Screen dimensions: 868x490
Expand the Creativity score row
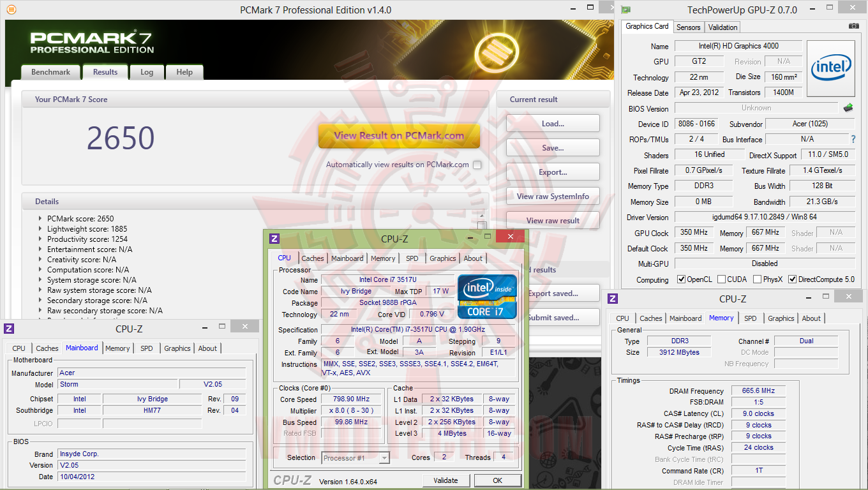tap(40, 260)
